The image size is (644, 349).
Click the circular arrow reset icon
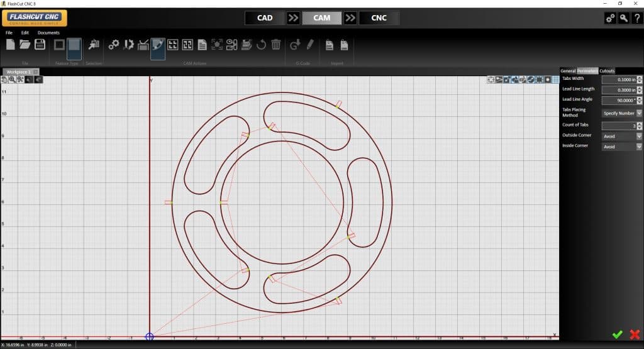(x=261, y=45)
